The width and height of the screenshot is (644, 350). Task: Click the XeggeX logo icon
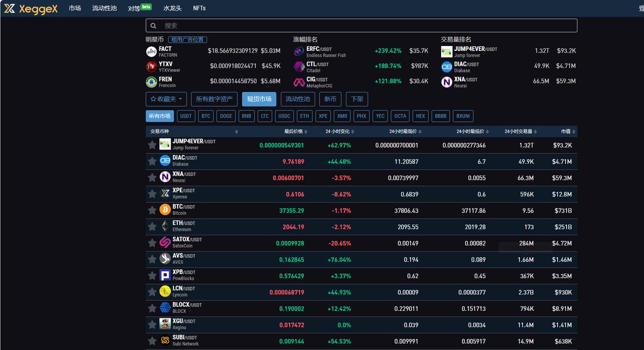9,8
